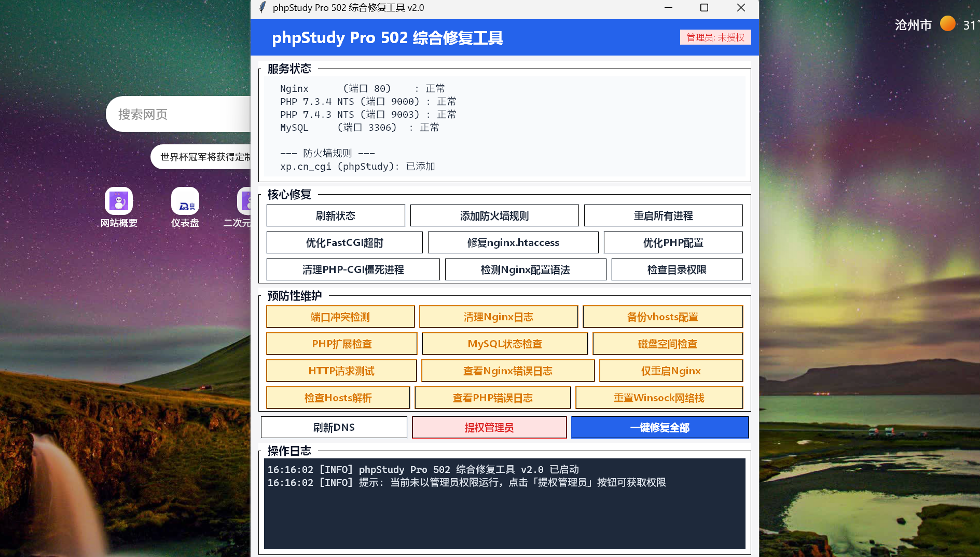The image size is (980, 557).
Task: Click 搜索网页 search field in browser
Action: [178, 114]
